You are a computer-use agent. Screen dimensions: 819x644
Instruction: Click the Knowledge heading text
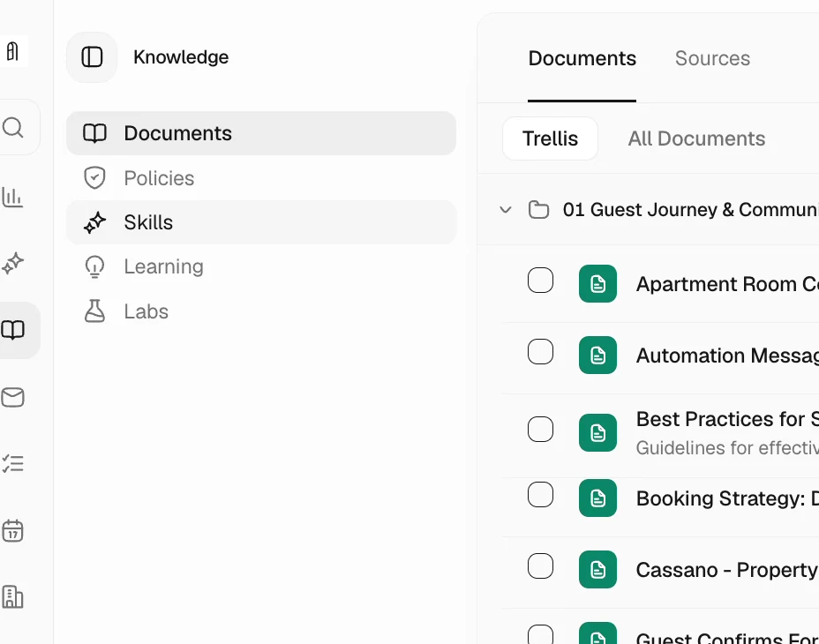pos(181,57)
